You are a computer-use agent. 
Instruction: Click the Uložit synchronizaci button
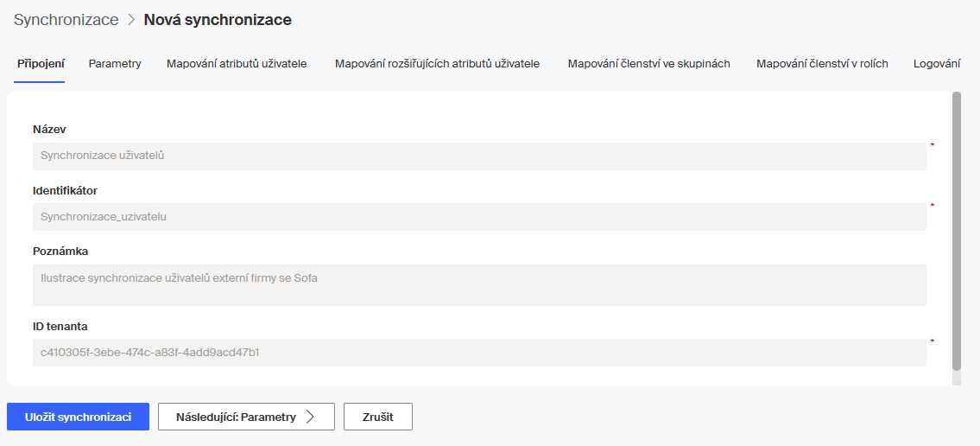tap(78, 417)
